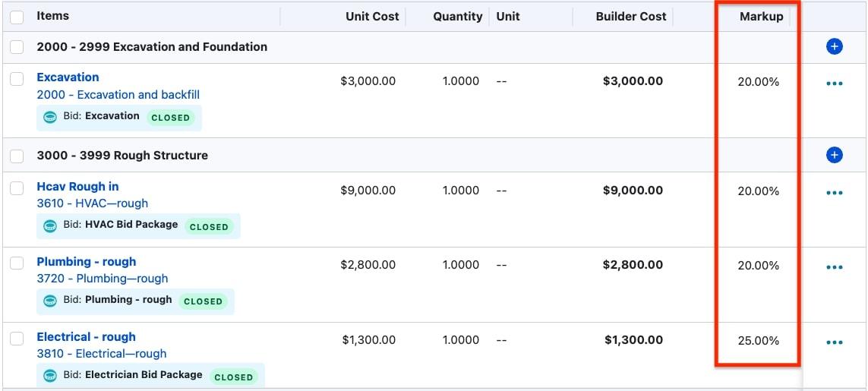The image size is (868, 391).
Task: Toggle the select-all checkbox beside Items header
Action: [17, 16]
